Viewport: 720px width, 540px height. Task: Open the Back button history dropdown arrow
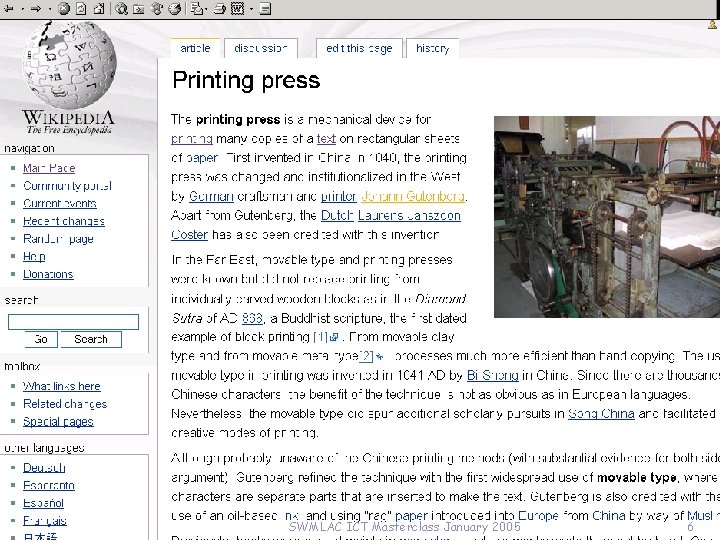(x=22, y=9)
